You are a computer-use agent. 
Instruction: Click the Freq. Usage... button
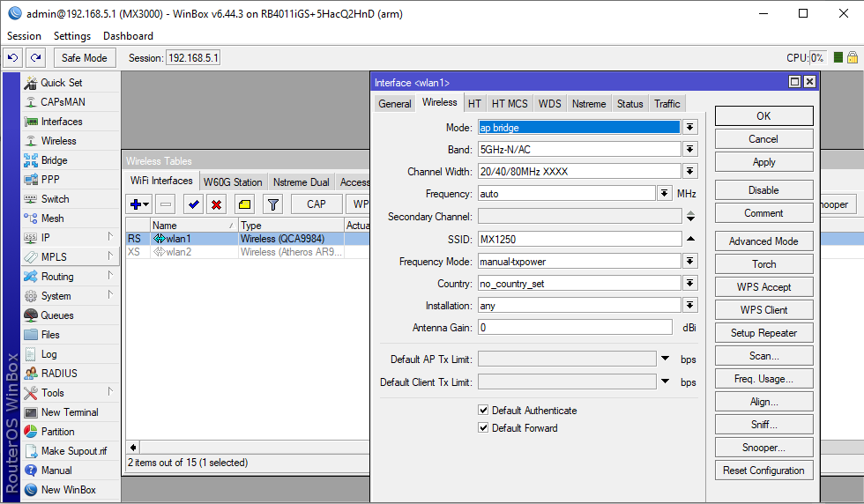coord(763,379)
